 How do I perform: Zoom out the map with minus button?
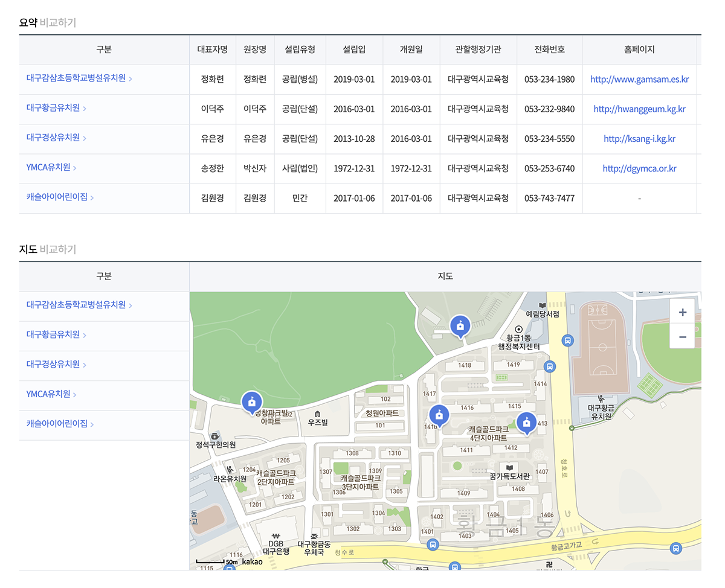coord(683,337)
